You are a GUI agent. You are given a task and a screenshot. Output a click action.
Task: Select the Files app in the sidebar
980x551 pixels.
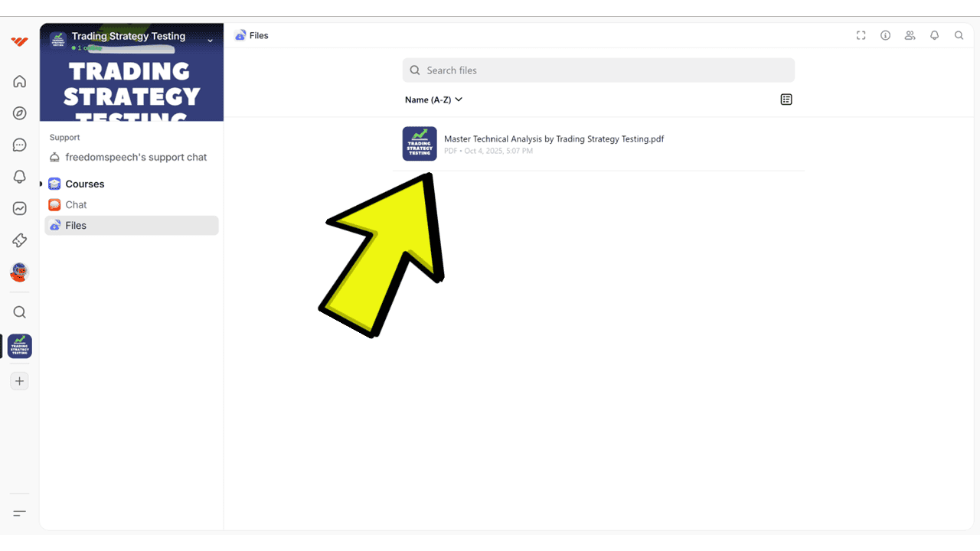point(75,225)
